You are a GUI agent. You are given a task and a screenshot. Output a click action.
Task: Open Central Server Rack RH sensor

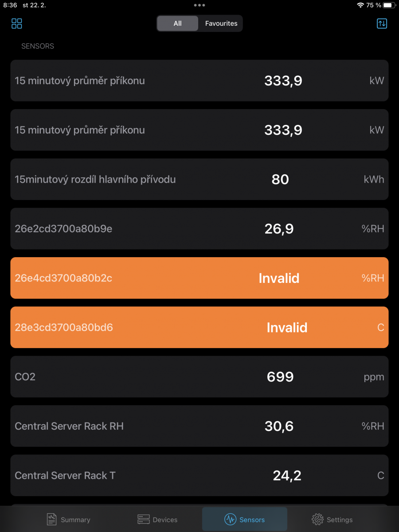199,426
